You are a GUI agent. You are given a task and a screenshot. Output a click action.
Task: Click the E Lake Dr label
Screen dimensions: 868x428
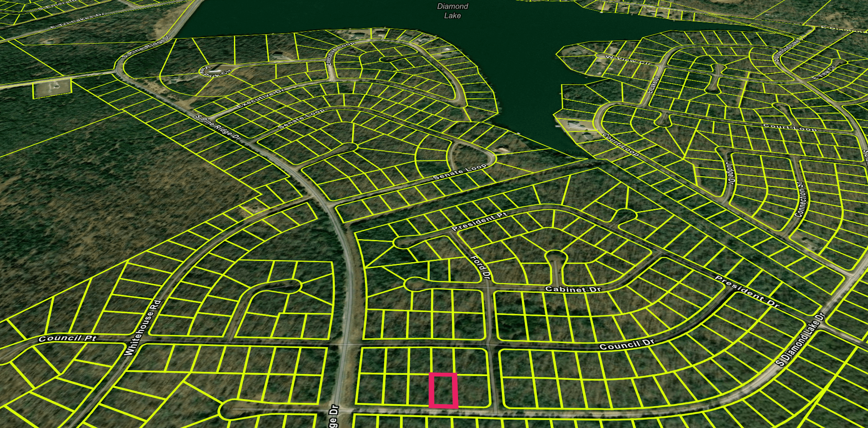(652, 85)
